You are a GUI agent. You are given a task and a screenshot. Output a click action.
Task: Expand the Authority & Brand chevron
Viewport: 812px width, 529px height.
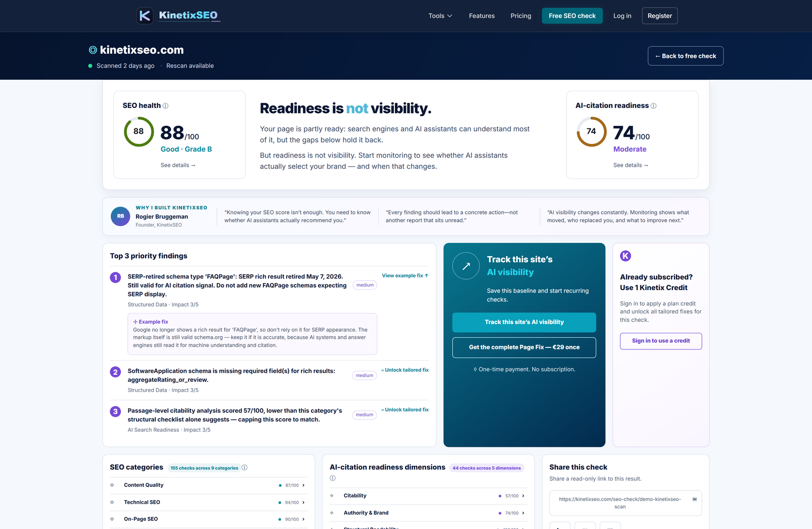(523, 513)
